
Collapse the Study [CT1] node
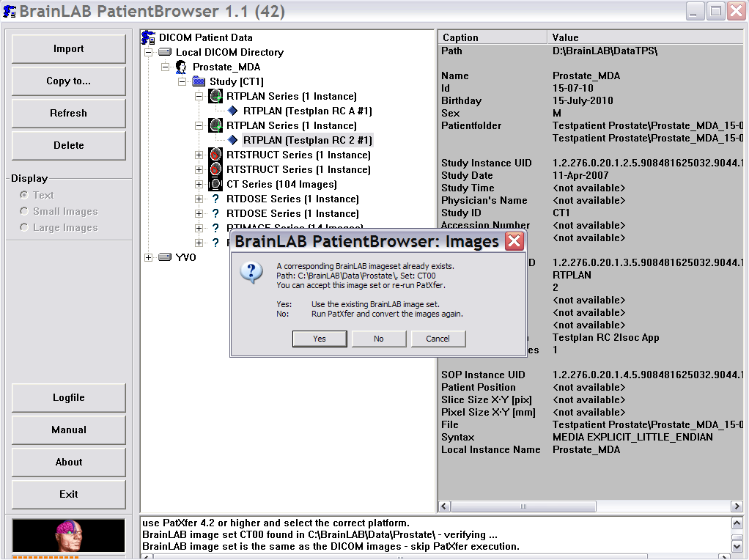click(x=182, y=81)
